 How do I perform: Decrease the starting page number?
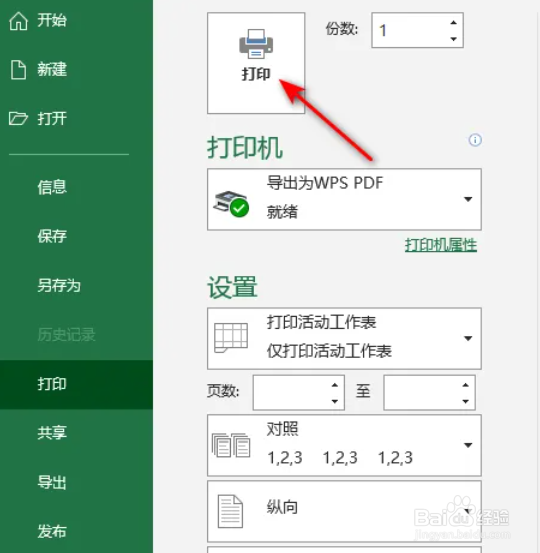[335, 401]
